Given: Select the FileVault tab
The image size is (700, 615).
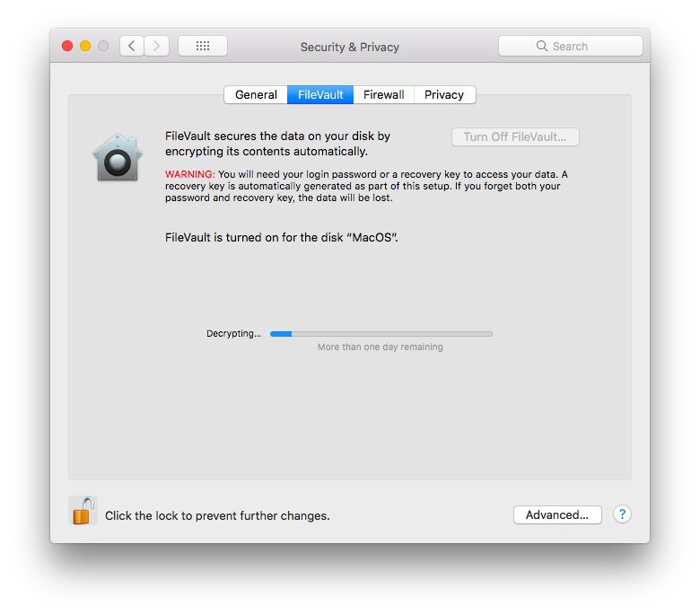Looking at the screenshot, I should tap(320, 94).
